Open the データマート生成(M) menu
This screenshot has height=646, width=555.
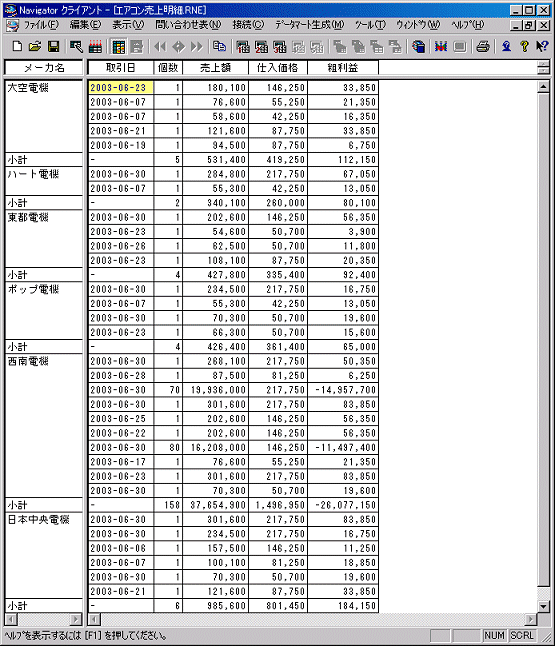[x=309, y=25]
